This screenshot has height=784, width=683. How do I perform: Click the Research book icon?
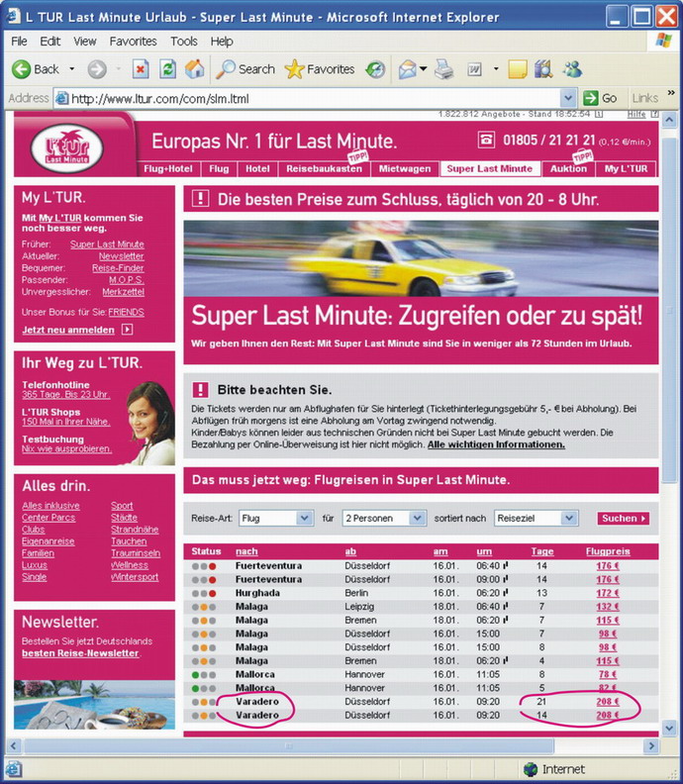pyautogui.click(x=543, y=69)
